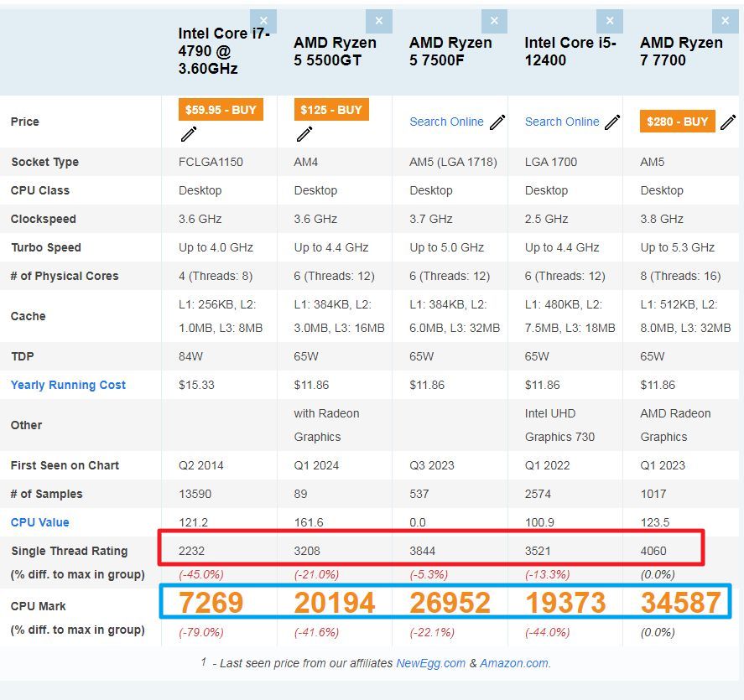Select the Intel Core i5-12400 heading
The image size is (744, 700).
pyautogui.click(x=570, y=51)
